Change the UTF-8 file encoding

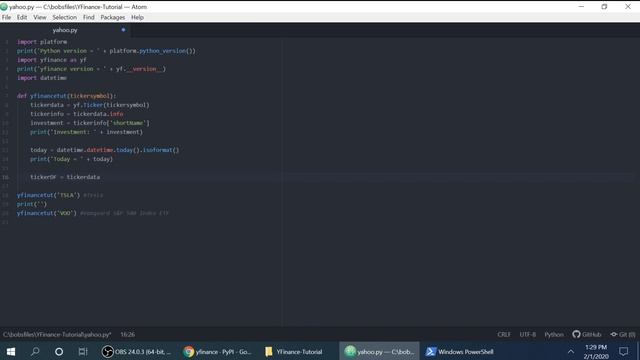(x=527, y=334)
